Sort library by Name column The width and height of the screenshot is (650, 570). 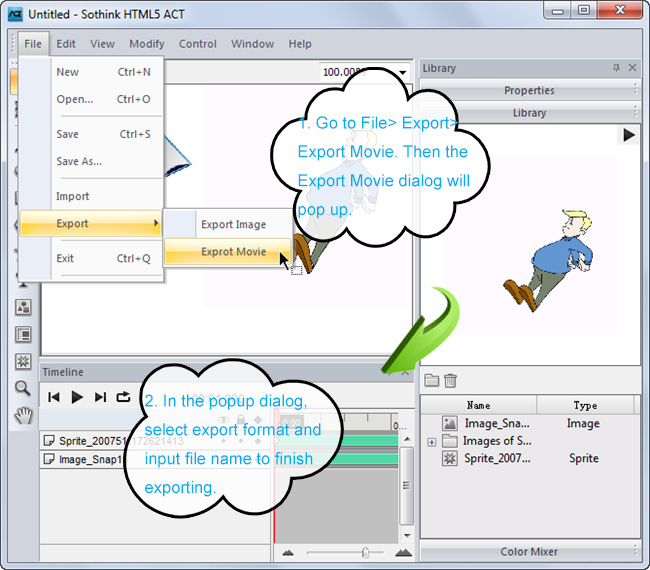[479, 405]
